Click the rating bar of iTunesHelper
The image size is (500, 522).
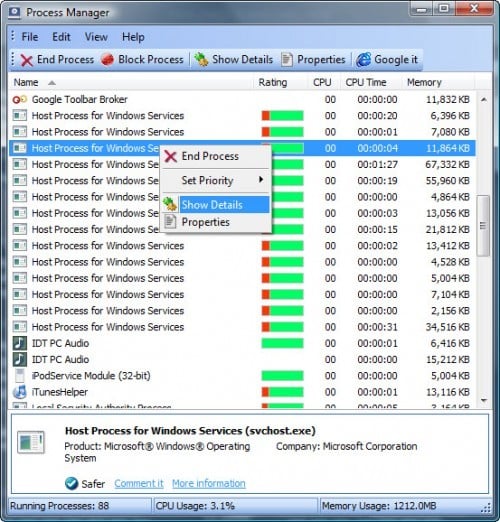282,392
